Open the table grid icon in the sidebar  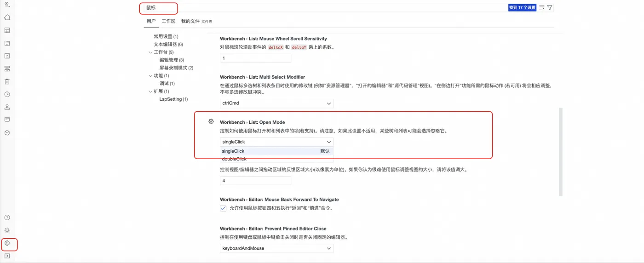pyautogui.click(x=7, y=30)
